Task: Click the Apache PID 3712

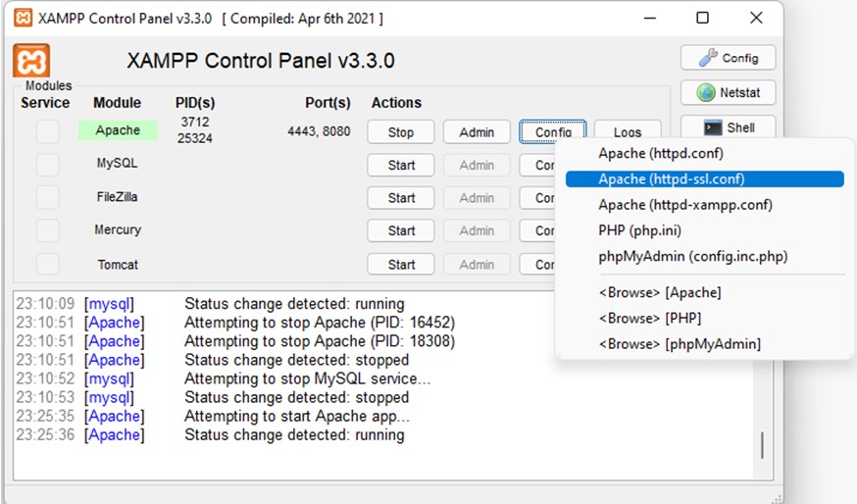Action: click(x=195, y=122)
